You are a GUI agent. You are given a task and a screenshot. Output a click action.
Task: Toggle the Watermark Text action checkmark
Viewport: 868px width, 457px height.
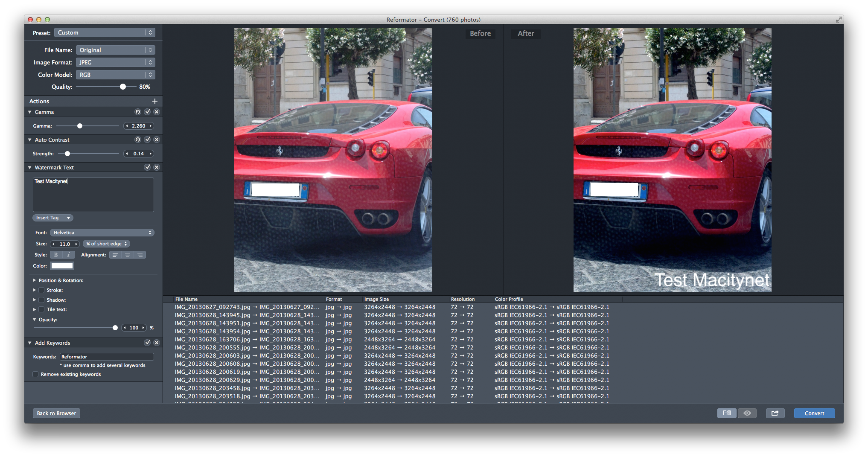click(x=147, y=167)
